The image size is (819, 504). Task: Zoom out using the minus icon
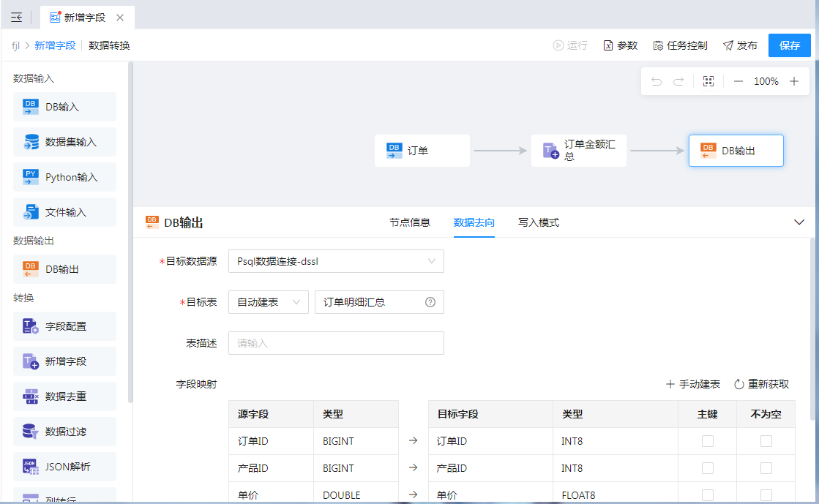coord(738,81)
